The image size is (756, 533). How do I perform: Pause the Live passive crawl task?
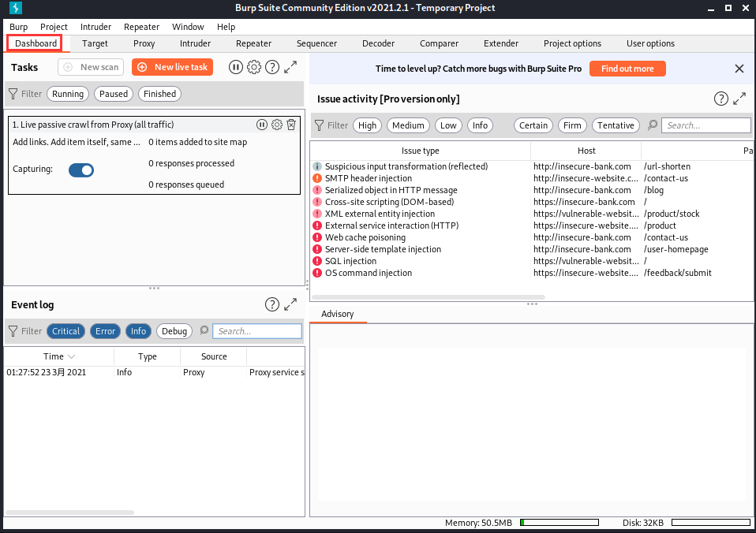point(262,125)
